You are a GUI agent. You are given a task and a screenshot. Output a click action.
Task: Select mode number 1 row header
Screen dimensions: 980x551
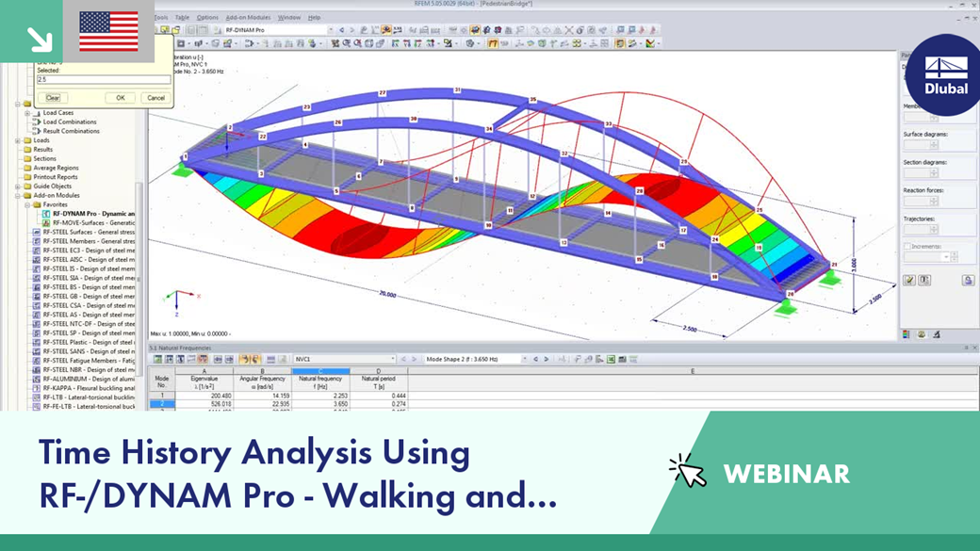162,396
